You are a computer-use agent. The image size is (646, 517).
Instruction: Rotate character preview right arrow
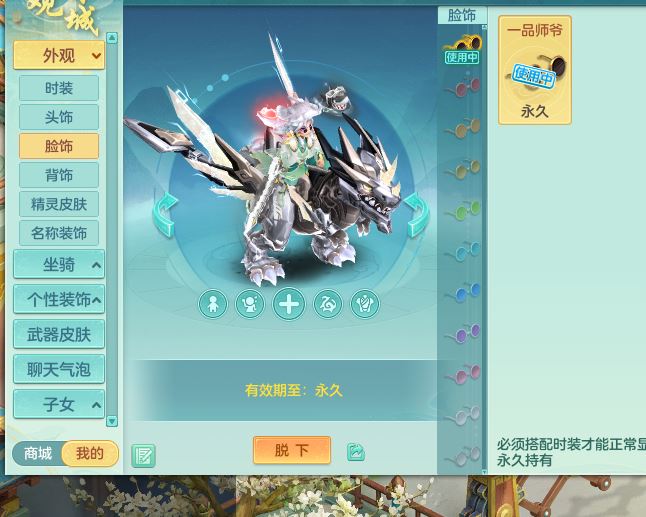(417, 215)
